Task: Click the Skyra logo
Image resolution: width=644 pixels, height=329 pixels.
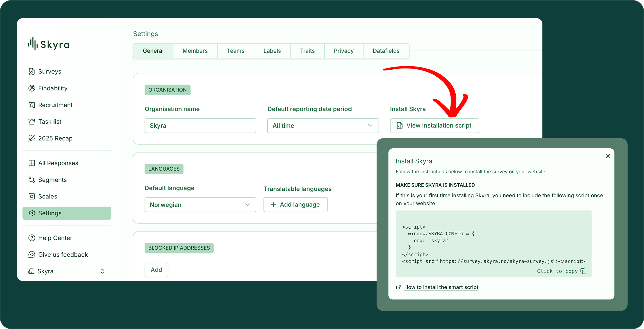Action: pos(49,44)
